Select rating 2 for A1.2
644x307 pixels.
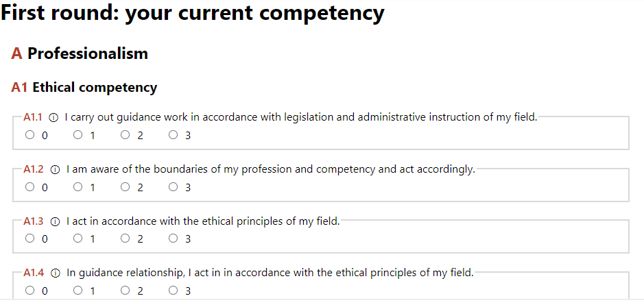tap(126, 187)
